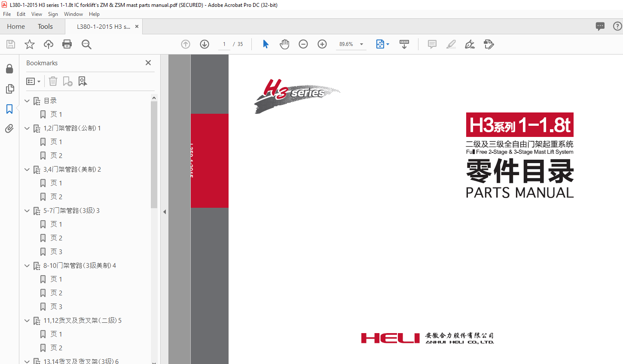Open the Window menu
Image resolution: width=623 pixels, height=364 pixels.
pos(73,14)
